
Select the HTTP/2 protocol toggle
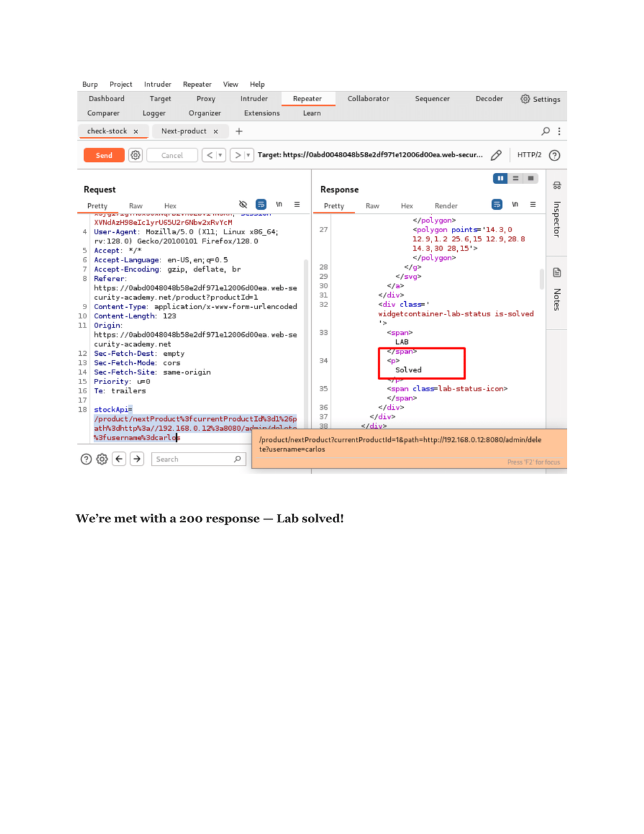pos(529,155)
